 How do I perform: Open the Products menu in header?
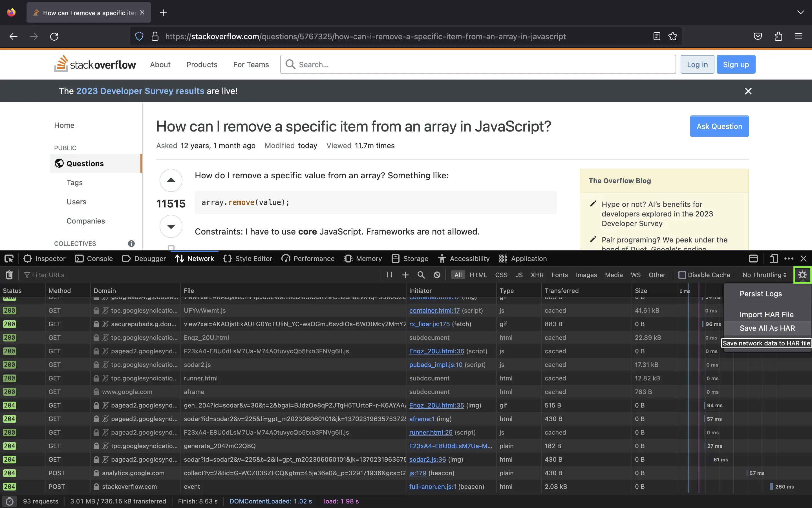point(202,65)
